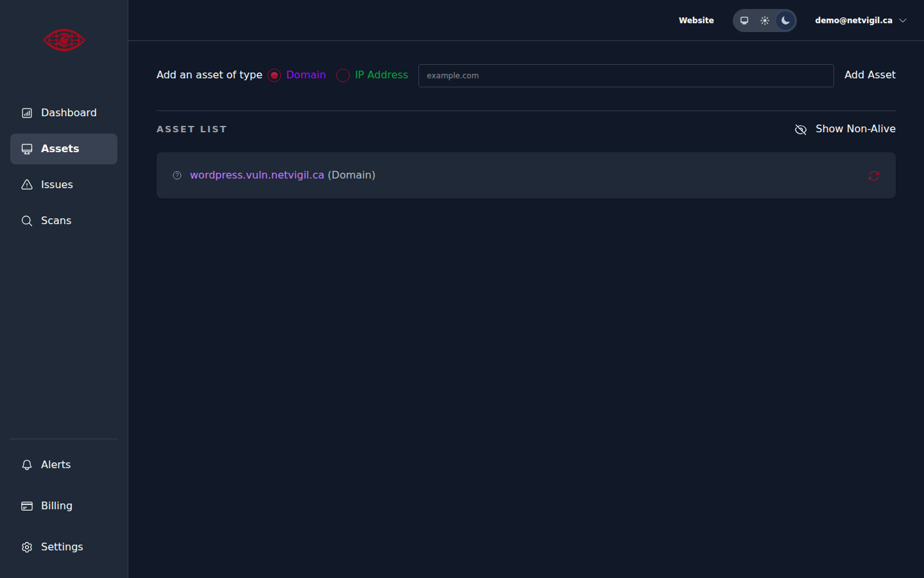Click the Add Asset button
The image size is (924, 578).
869,75
